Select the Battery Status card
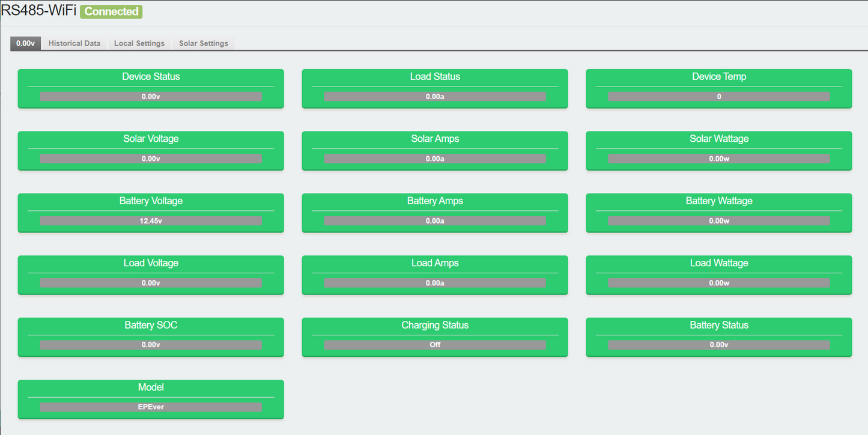 [718, 336]
